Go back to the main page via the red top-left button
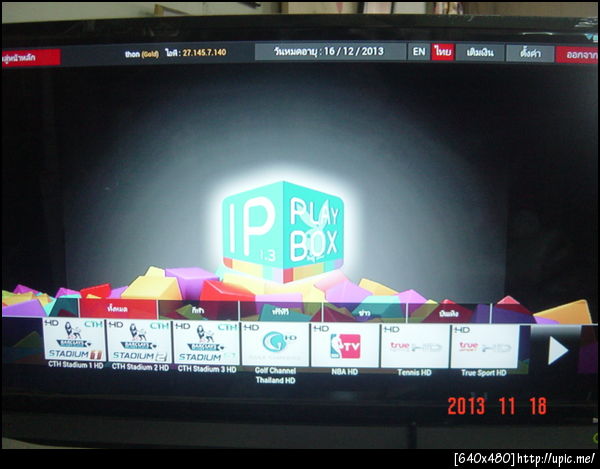The width and height of the screenshot is (600, 469). (31, 58)
